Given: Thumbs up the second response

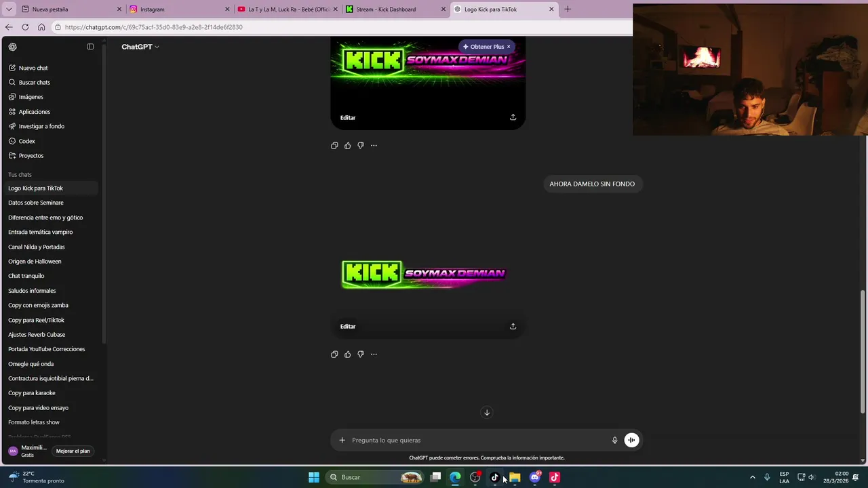Looking at the screenshot, I should pos(348,354).
